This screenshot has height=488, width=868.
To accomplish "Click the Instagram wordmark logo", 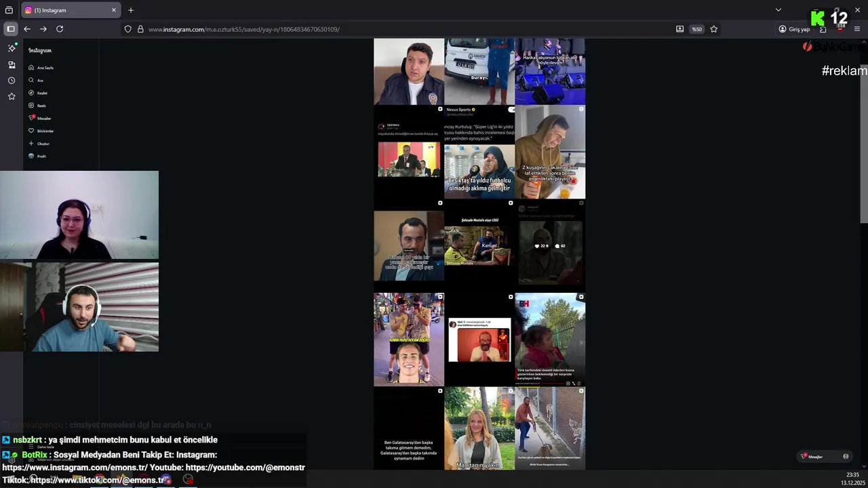I will pos(40,50).
